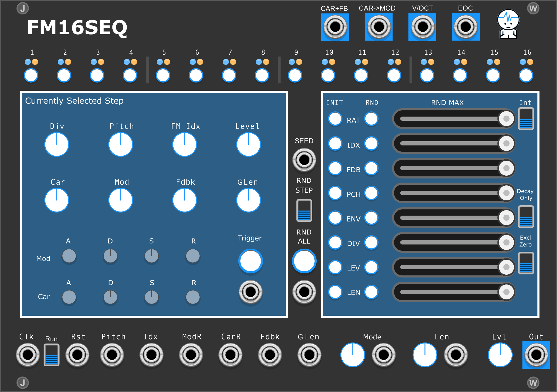Click the INIT button for RAT

[335, 119]
